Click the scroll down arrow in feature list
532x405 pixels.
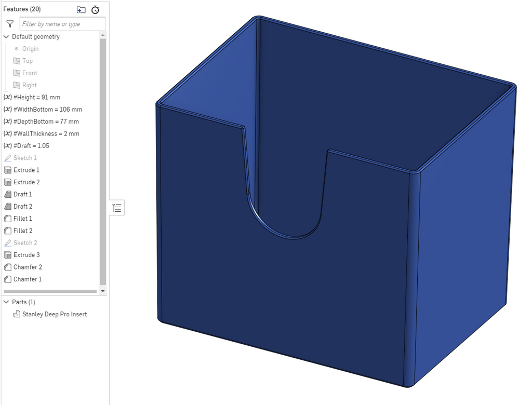coord(103,291)
